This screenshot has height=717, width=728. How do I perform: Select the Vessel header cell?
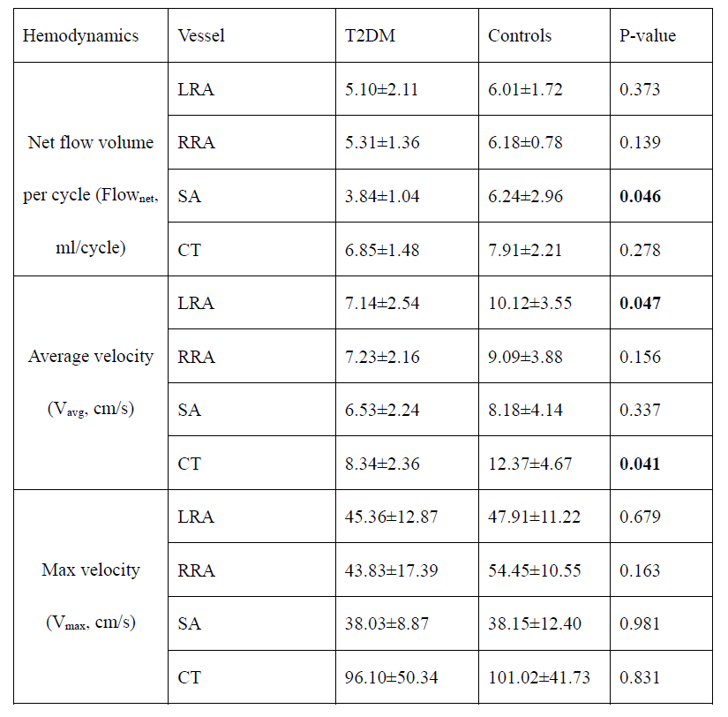[200, 36]
